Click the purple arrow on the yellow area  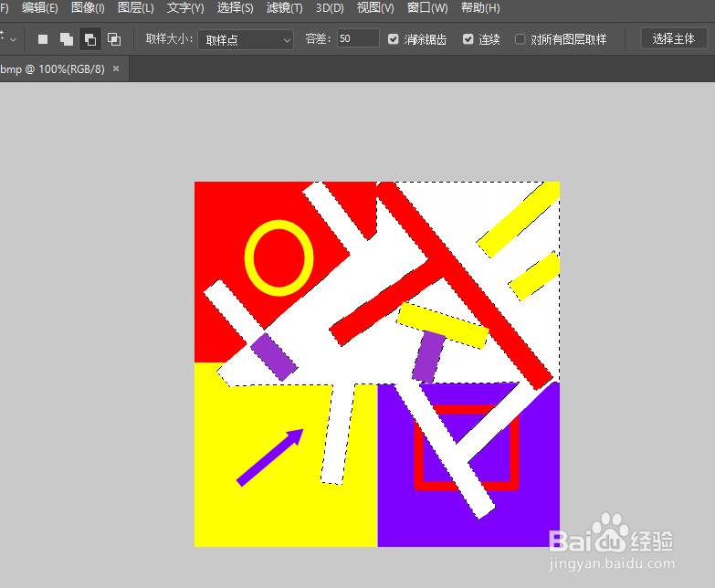(x=270, y=457)
